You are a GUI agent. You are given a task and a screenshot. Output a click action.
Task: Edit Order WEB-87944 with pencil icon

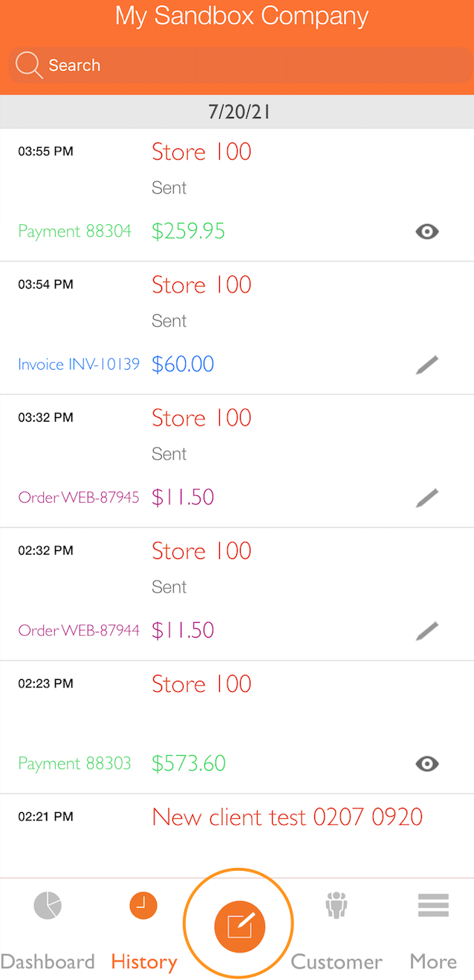(x=426, y=630)
